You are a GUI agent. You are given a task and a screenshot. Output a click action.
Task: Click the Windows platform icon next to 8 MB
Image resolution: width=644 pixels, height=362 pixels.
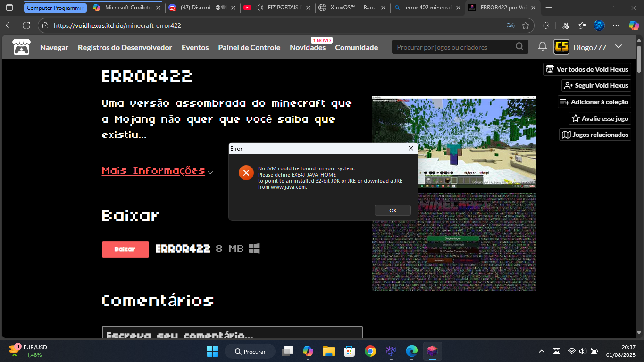[x=254, y=248]
